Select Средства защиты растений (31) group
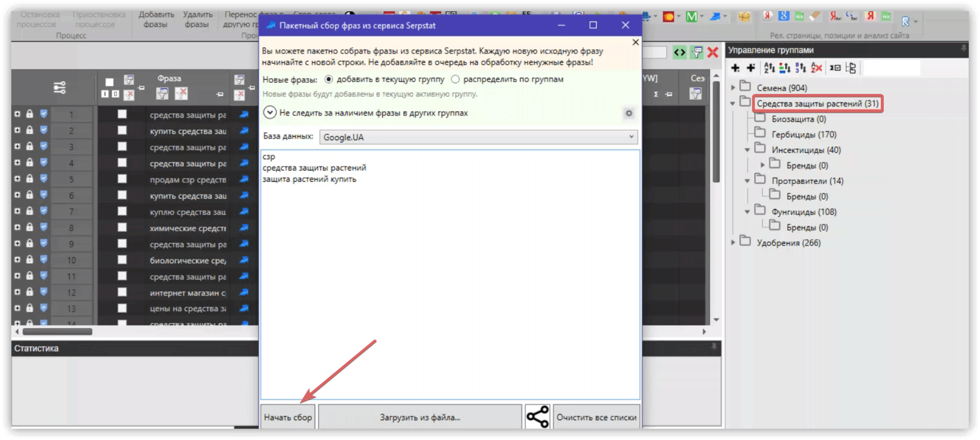Screen dimensions: 980x440 (817, 103)
